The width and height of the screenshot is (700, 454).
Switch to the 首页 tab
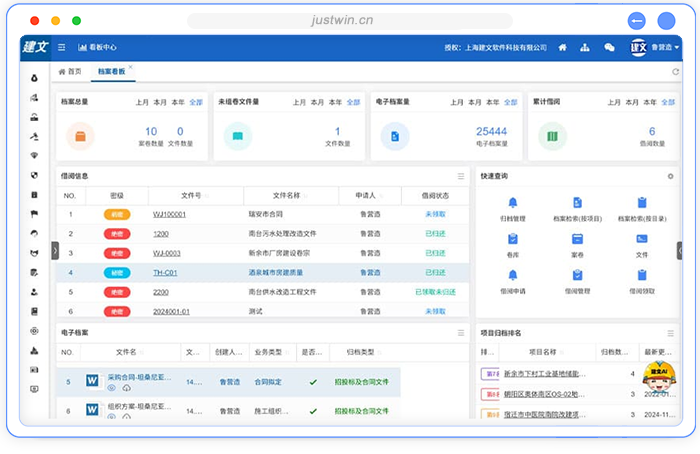71,71
